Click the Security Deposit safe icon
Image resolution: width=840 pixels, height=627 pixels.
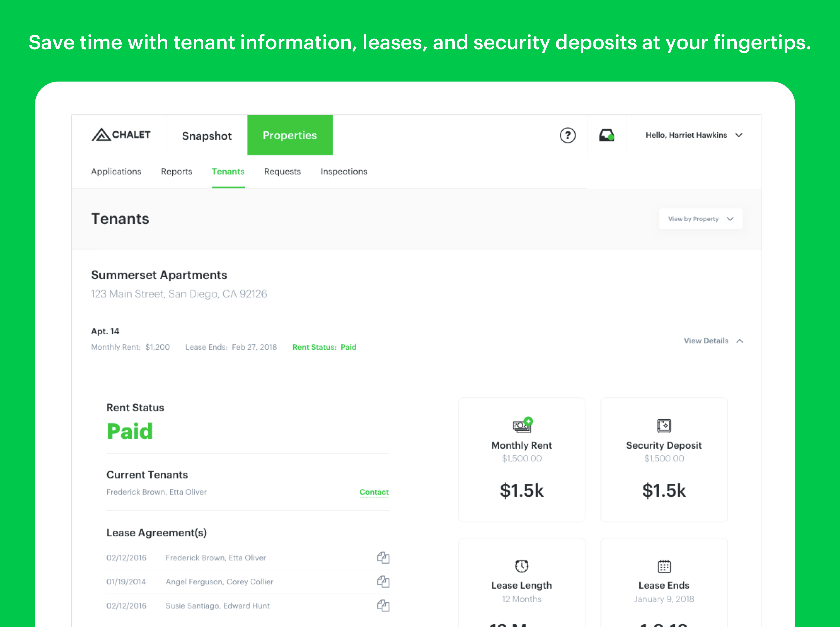coord(664,426)
